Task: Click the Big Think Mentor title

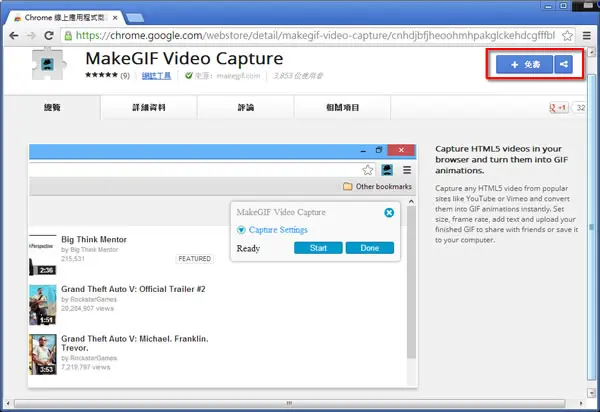Action: coord(94,239)
